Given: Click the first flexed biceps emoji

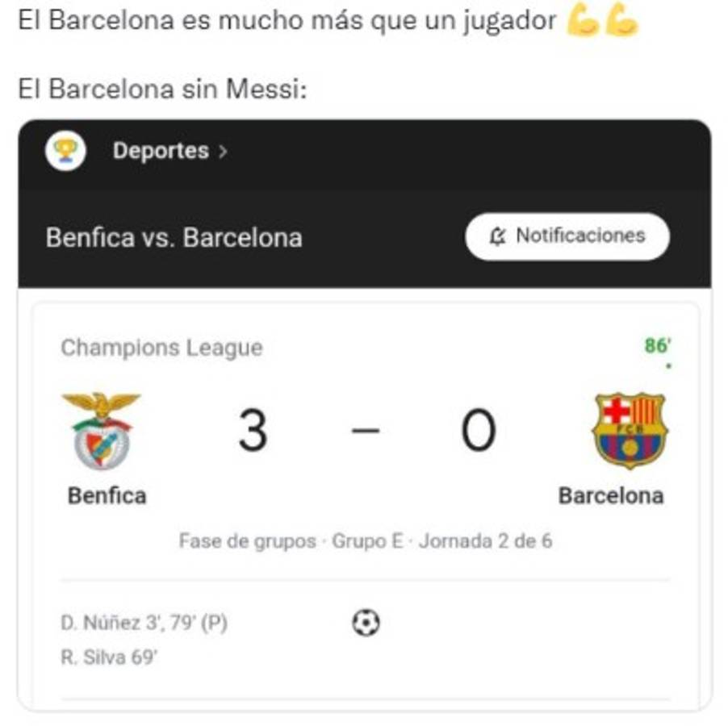Looking at the screenshot, I should pyautogui.click(x=583, y=21).
